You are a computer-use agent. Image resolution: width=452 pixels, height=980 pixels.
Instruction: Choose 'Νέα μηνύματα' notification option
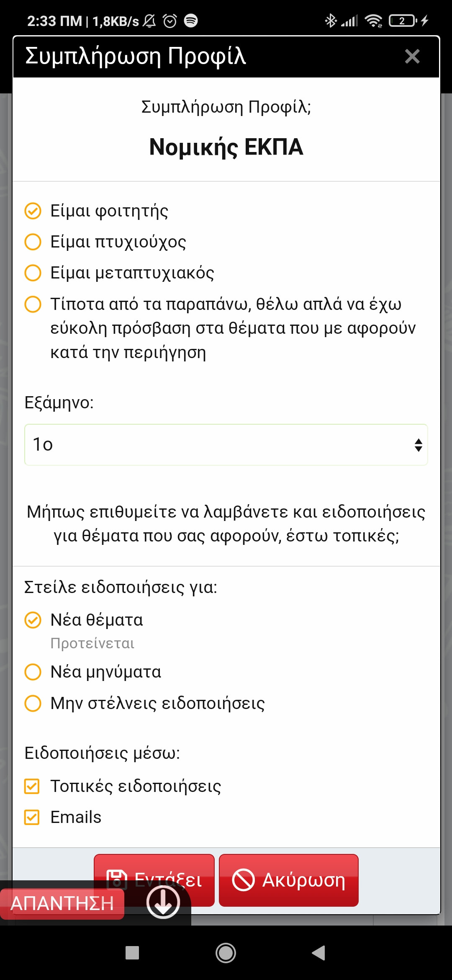click(33, 672)
